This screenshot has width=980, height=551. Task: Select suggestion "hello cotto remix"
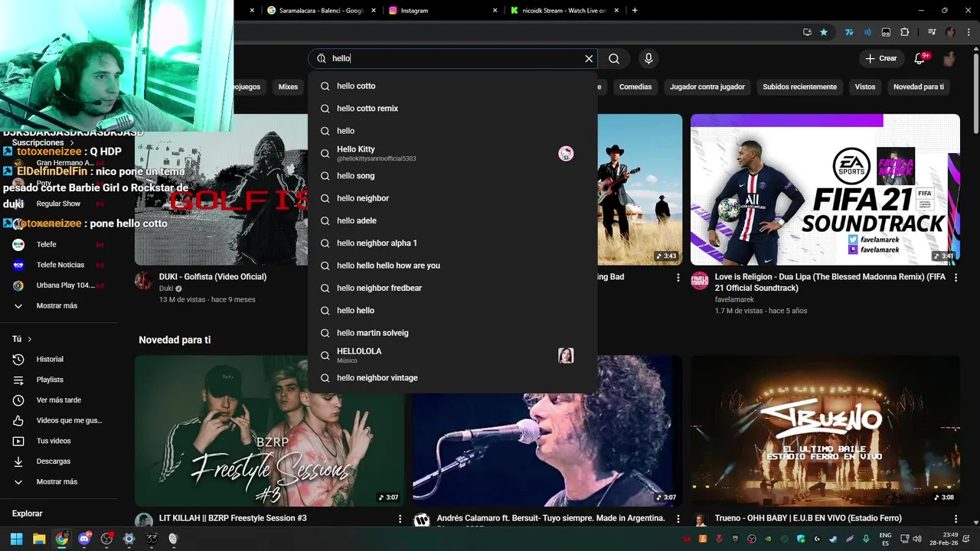tap(452, 109)
